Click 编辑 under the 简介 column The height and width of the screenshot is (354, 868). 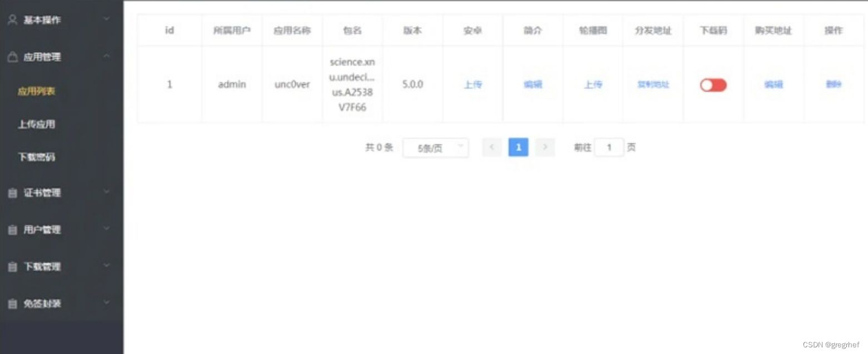click(532, 84)
